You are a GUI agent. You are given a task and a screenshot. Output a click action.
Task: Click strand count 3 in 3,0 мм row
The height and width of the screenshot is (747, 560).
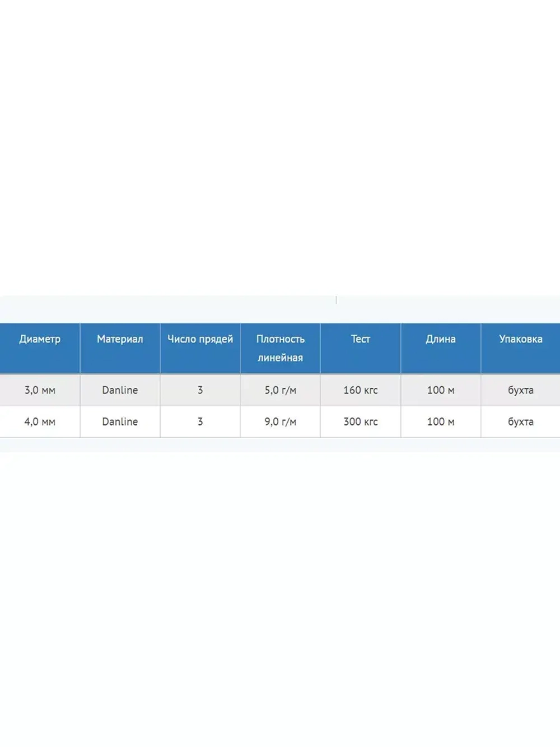point(200,390)
